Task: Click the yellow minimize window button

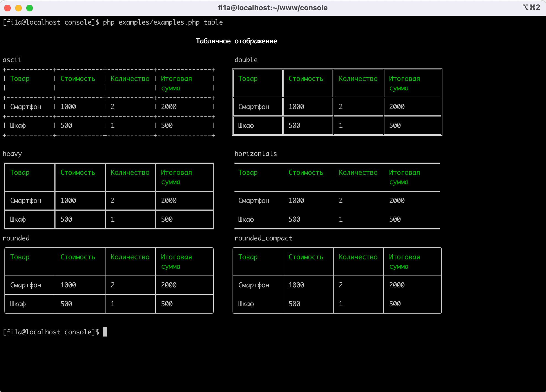Action: click(19, 8)
